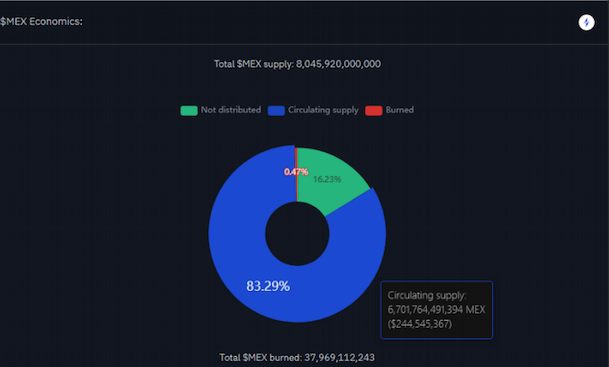Screen dimensions: 609x367
Task: Toggle the Burned legend swatch
Action: pyautogui.click(x=374, y=110)
